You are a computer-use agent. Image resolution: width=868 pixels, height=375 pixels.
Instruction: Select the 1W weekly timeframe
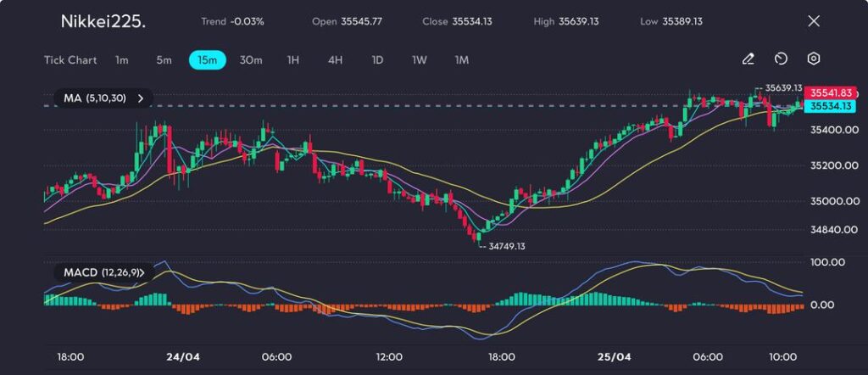(420, 60)
